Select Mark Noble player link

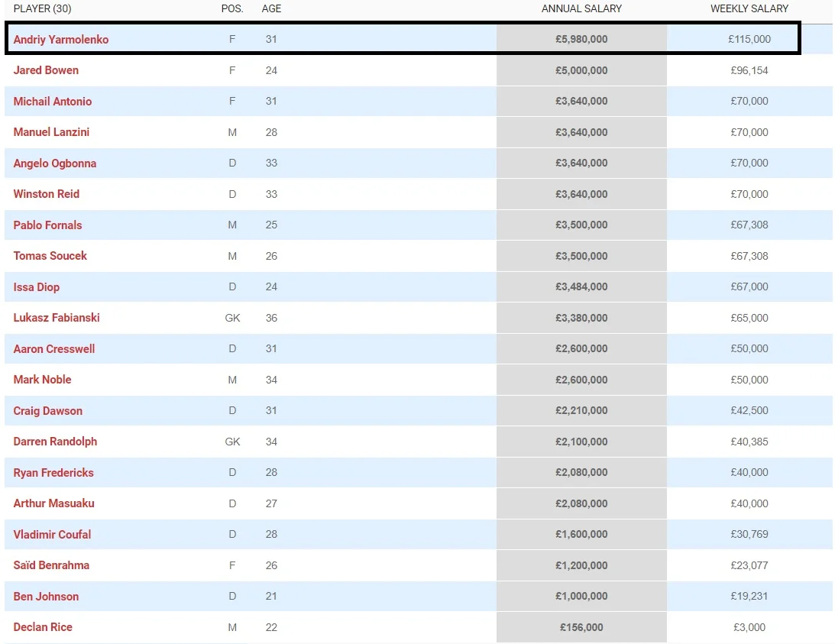[x=42, y=380]
